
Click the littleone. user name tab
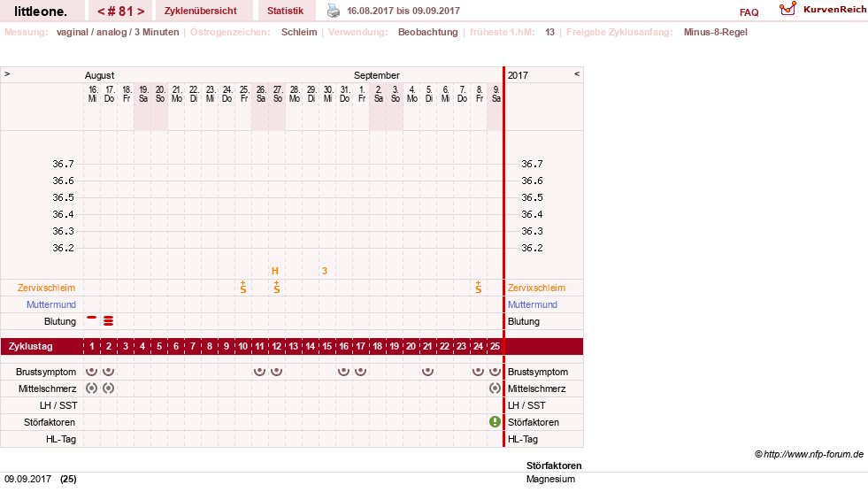pyautogui.click(x=41, y=12)
